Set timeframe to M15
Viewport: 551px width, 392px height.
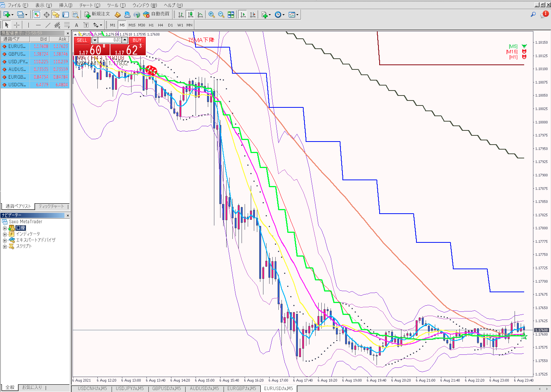tap(132, 25)
